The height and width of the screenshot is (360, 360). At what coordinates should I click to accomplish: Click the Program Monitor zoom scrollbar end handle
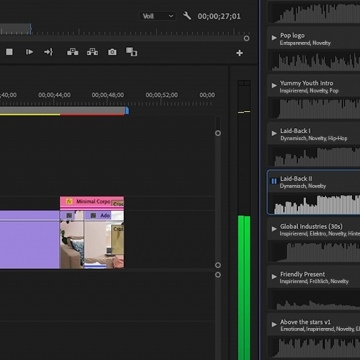pyautogui.click(x=246, y=38)
